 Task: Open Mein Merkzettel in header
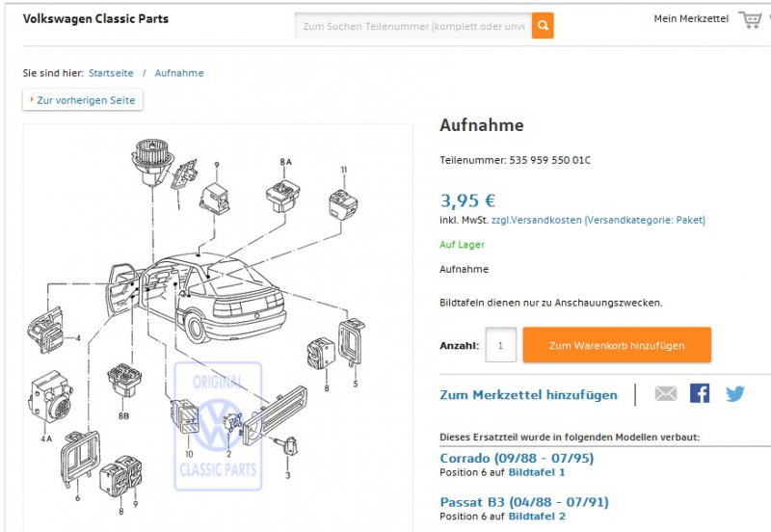tap(691, 18)
